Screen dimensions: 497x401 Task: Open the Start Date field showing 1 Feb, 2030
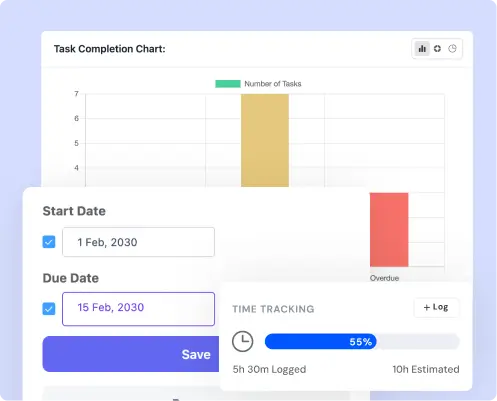[x=138, y=242]
